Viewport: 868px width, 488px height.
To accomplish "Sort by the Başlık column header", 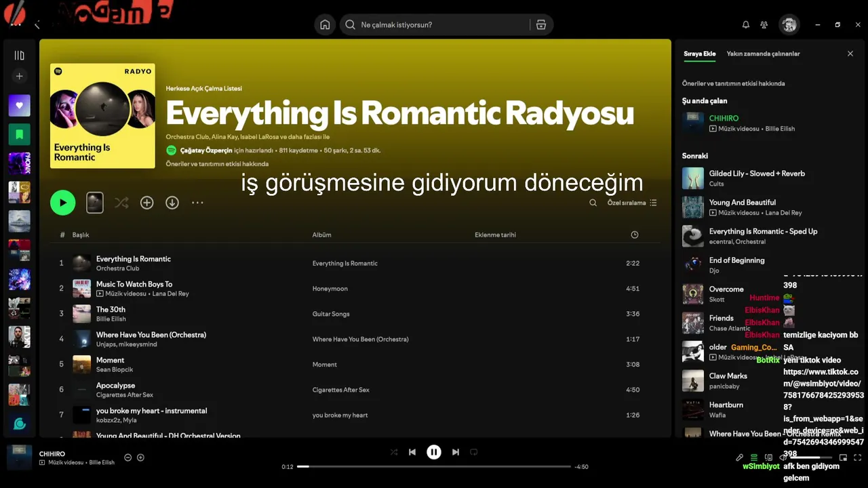I will (x=81, y=235).
